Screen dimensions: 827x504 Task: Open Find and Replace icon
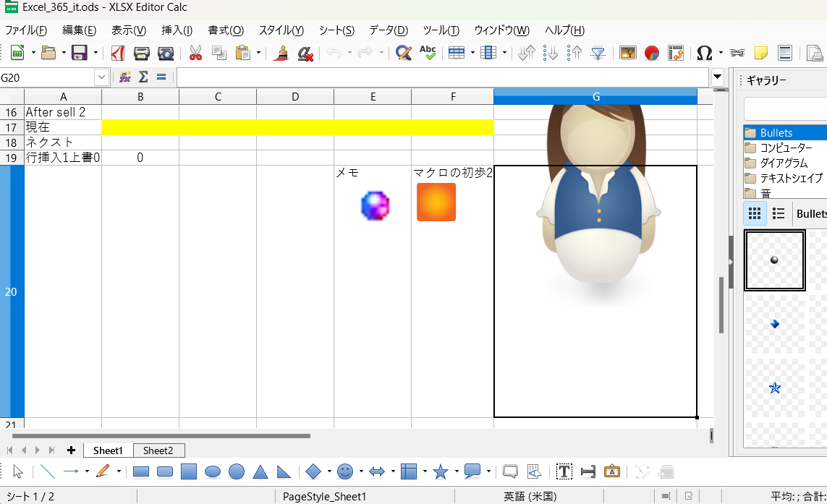click(404, 53)
